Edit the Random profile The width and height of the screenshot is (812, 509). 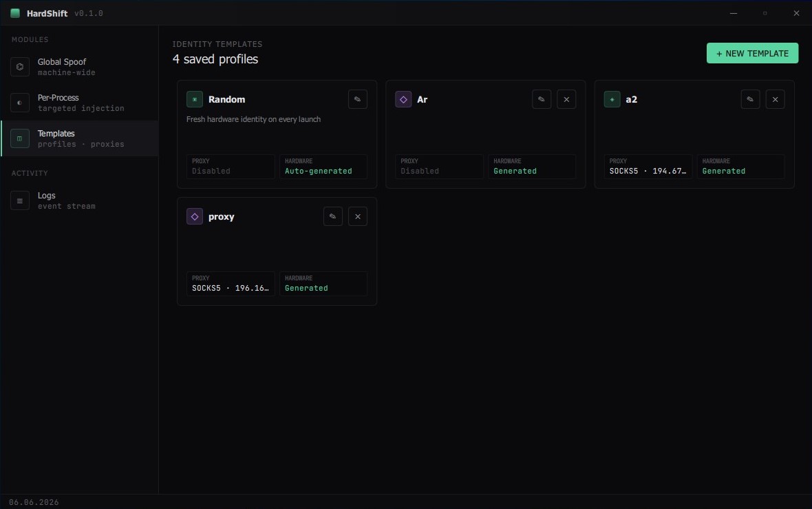pyautogui.click(x=357, y=99)
